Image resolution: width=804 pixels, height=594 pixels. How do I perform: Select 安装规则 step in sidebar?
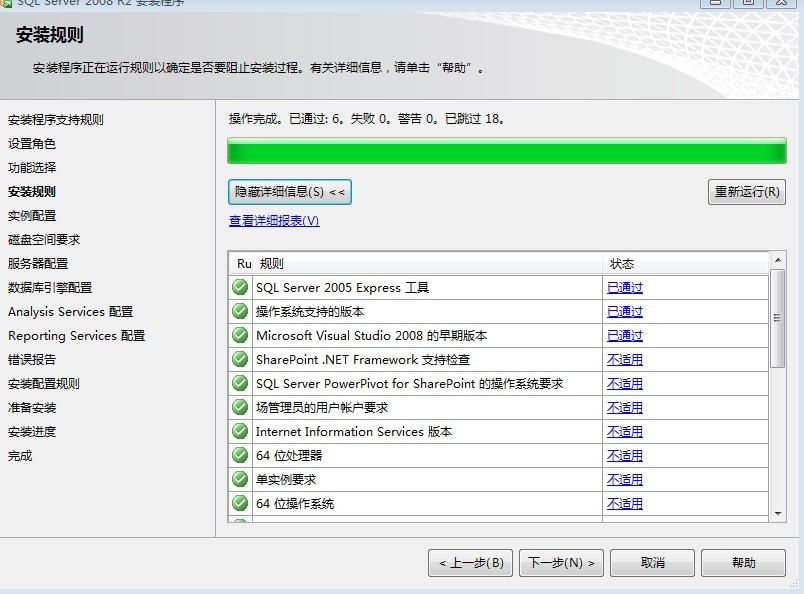(x=32, y=192)
